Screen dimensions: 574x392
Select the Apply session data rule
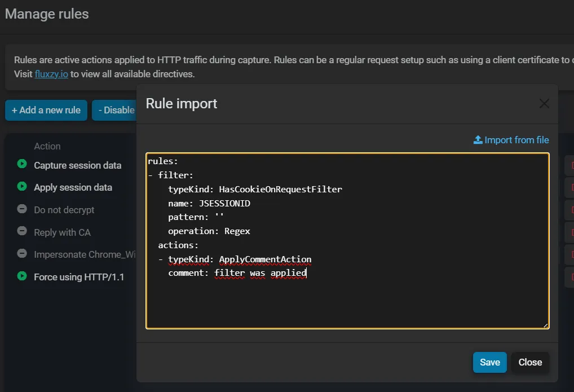pyautogui.click(x=73, y=188)
